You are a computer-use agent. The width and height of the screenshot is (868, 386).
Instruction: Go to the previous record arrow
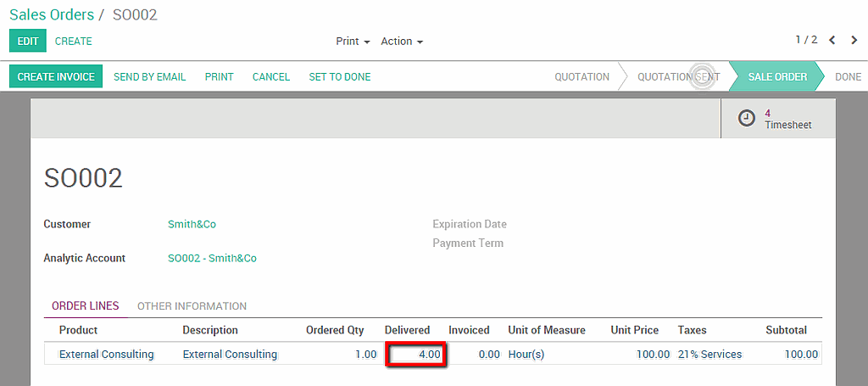832,40
